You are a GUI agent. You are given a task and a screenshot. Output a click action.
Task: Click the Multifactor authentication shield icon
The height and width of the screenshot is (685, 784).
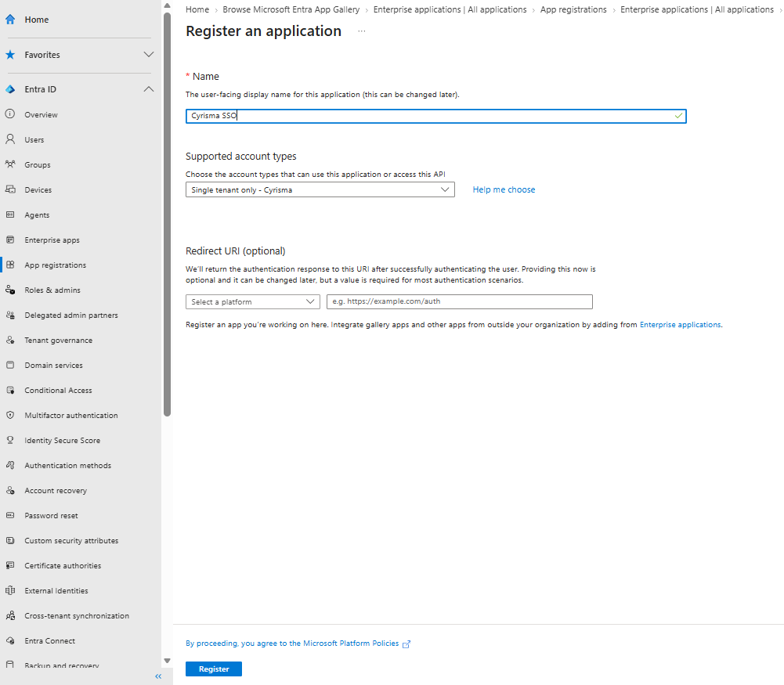[x=10, y=415]
